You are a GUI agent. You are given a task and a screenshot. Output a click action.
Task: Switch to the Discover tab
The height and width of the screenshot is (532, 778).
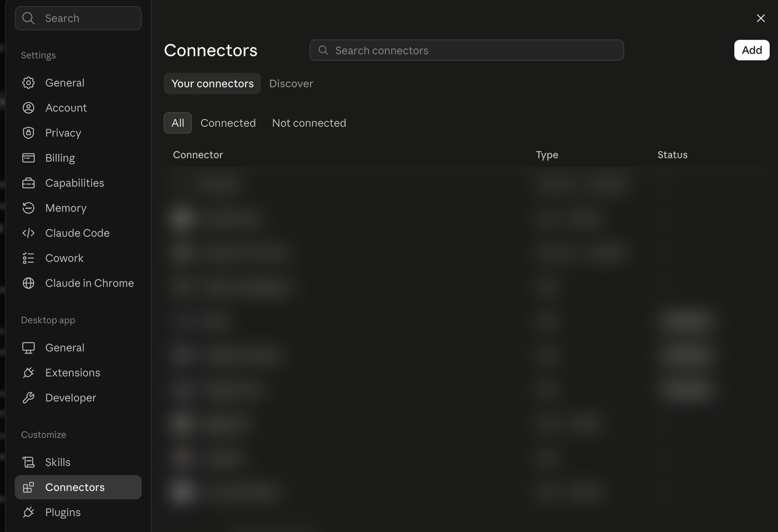pyautogui.click(x=291, y=83)
